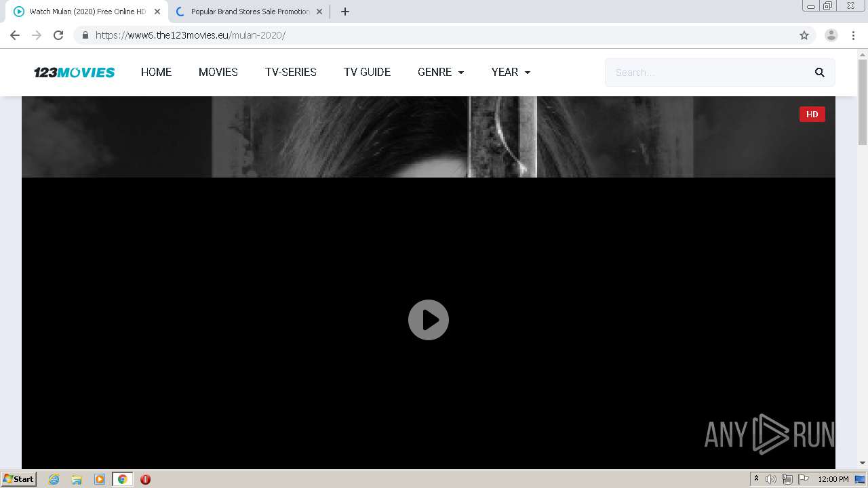
Task: Reload the current page
Action: pos(58,35)
